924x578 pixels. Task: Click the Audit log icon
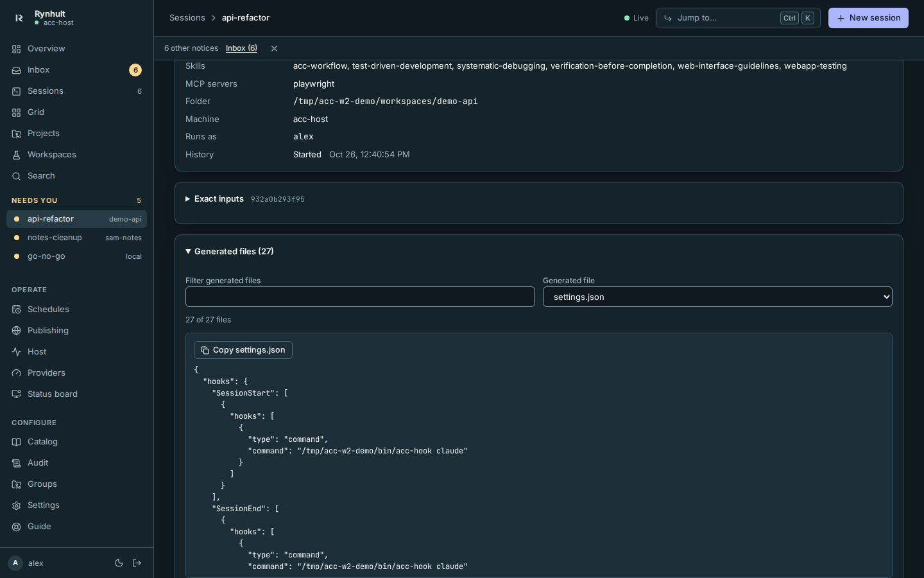(x=17, y=463)
